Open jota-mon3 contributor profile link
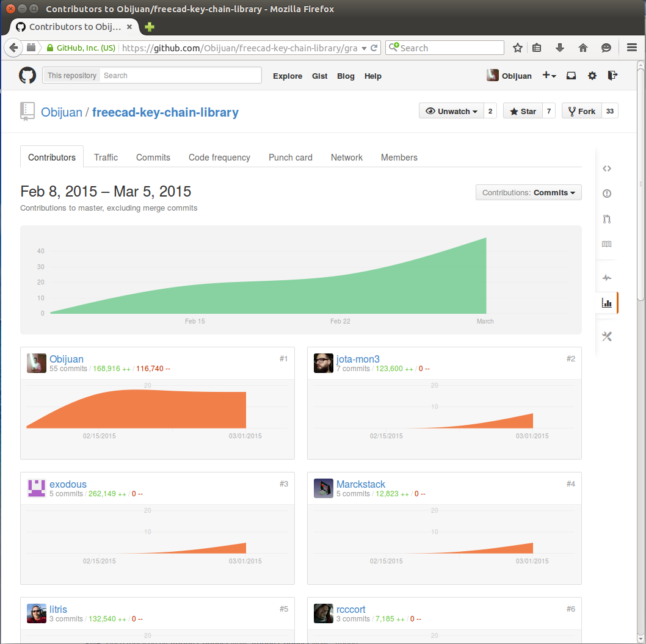 click(x=358, y=359)
